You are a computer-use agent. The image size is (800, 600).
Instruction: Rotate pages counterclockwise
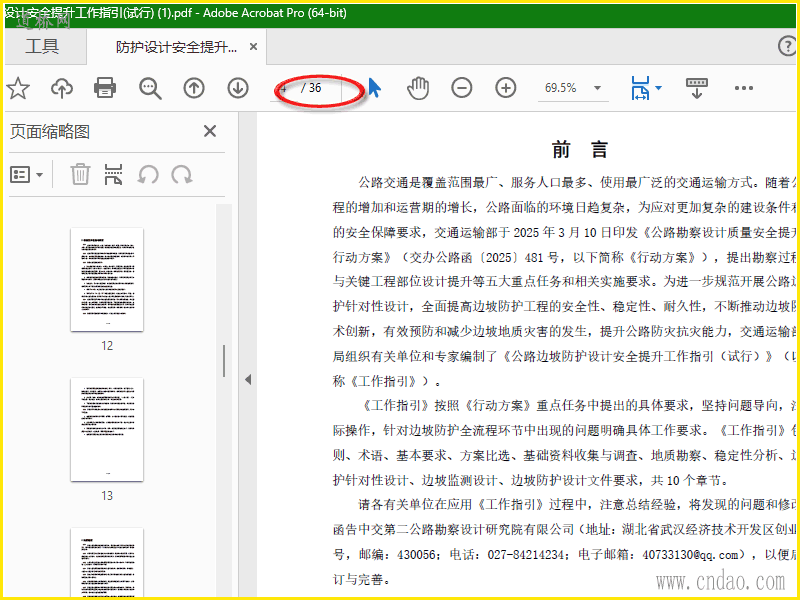coord(148,175)
